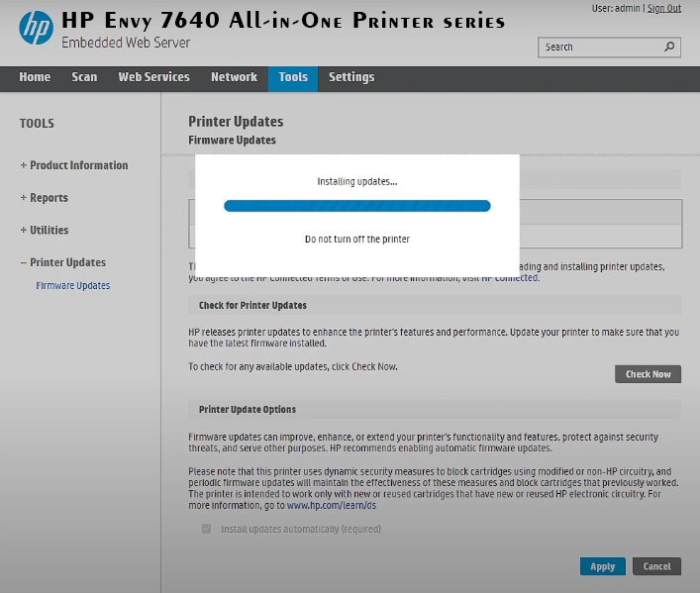This screenshot has width=700, height=593.
Task: Expand the Product Information section
Action: [74, 165]
